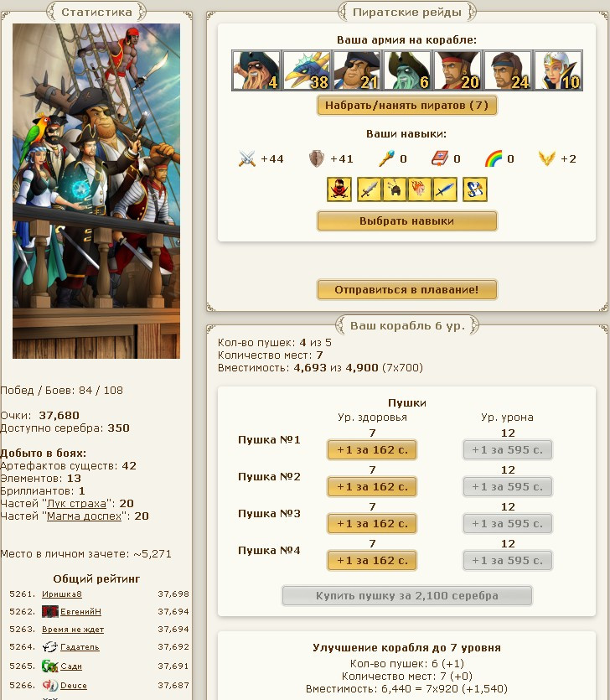Select the green ghost pirate unit with count 6
Screen dimensions: 610x700
tap(407, 70)
